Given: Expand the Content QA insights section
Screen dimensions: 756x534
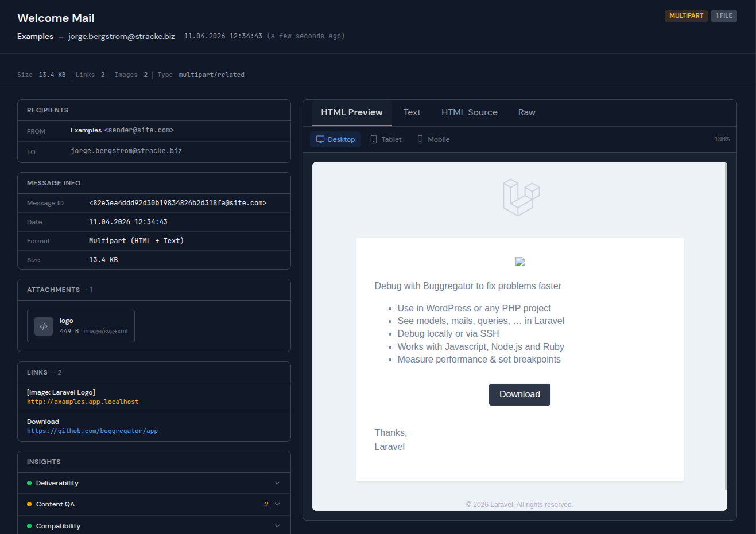Looking at the screenshot, I should [x=277, y=504].
